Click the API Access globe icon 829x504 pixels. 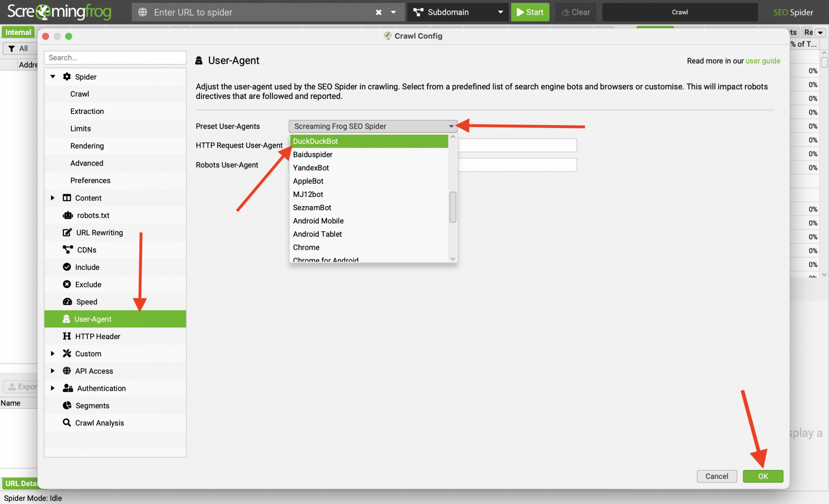point(67,371)
